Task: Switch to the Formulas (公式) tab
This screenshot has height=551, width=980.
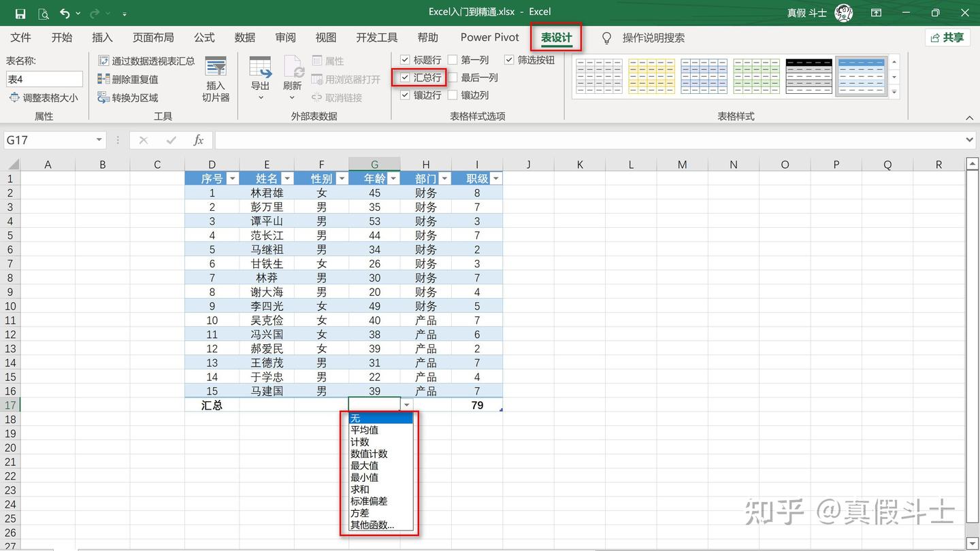Action: [204, 37]
